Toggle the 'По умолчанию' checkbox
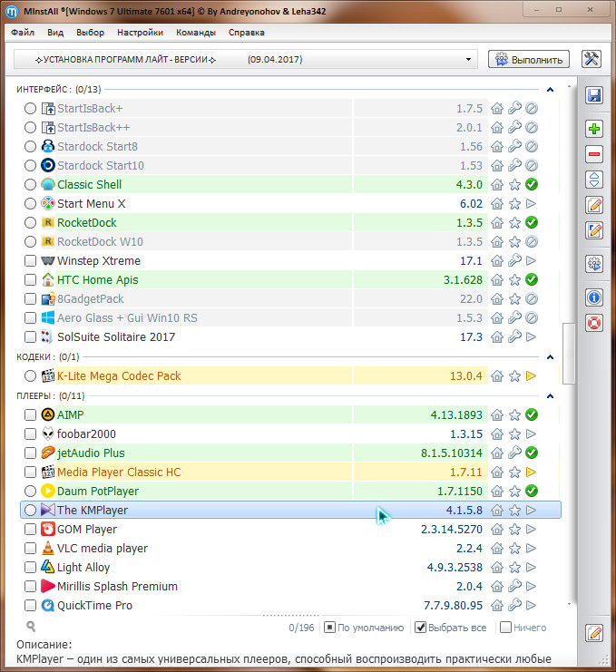The image size is (616, 672). click(329, 628)
